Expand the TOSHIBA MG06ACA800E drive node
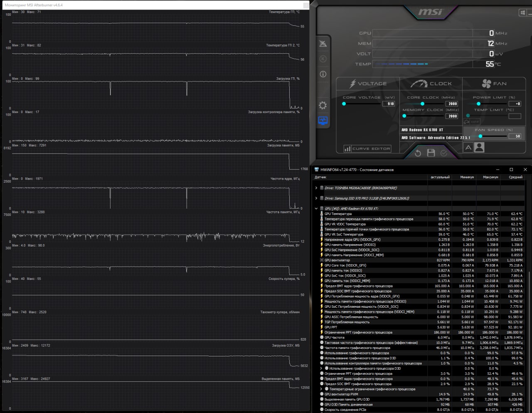 316,188
